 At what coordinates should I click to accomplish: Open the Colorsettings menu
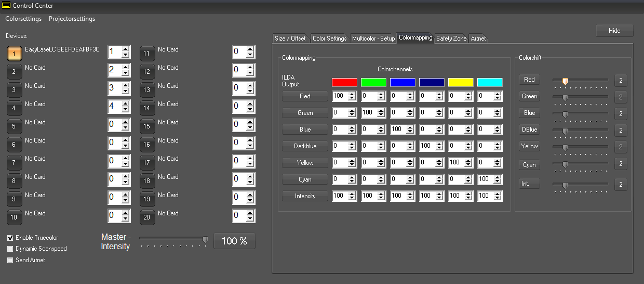tap(23, 19)
